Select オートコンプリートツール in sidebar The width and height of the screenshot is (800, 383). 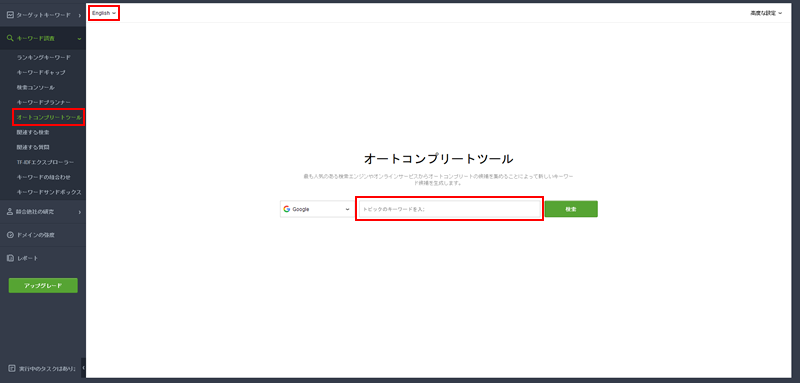coord(49,117)
